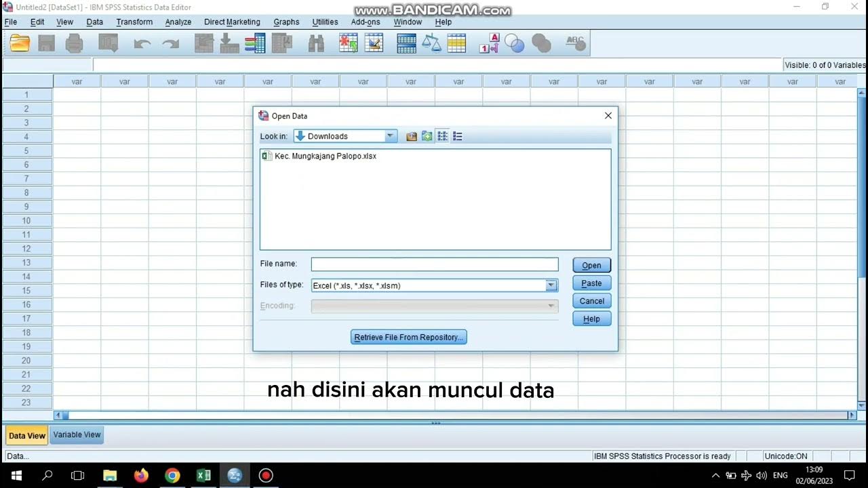The width and height of the screenshot is (868, 488).
Task: Open Recall recently used dialogs icon
Action: click(108, 43)
